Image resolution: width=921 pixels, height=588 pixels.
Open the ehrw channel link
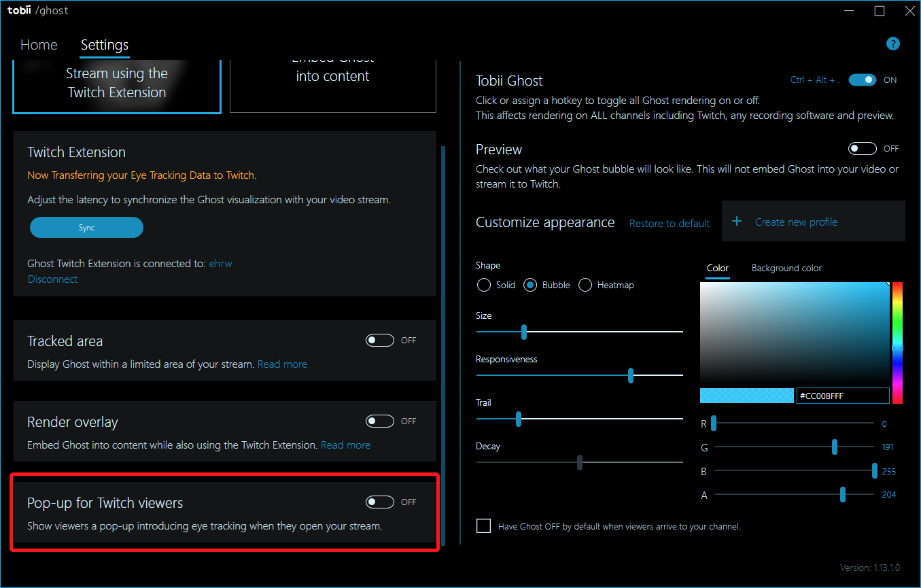pyautogui.click(x=221, y=263)
